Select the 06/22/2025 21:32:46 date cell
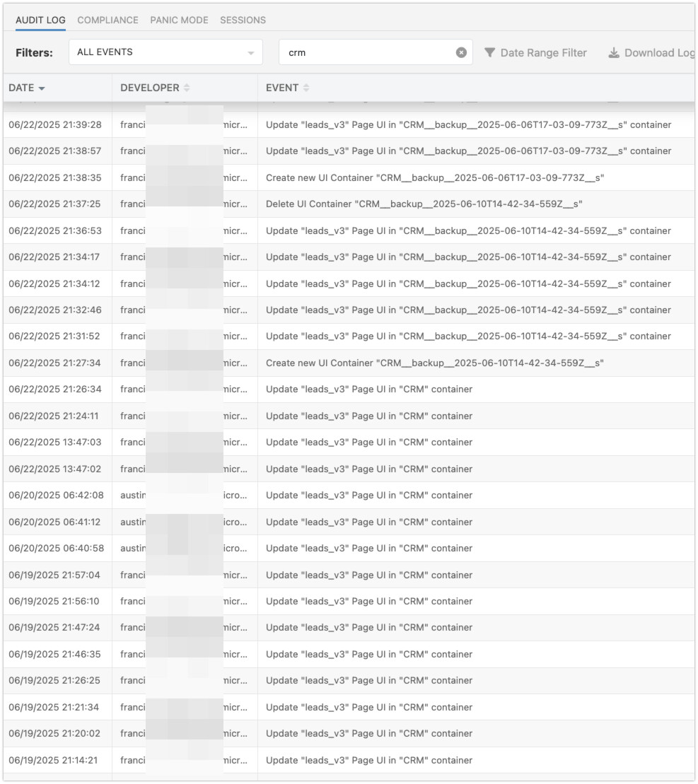Image resolution: width=698 pixels, height=784 pixels. 55,310
